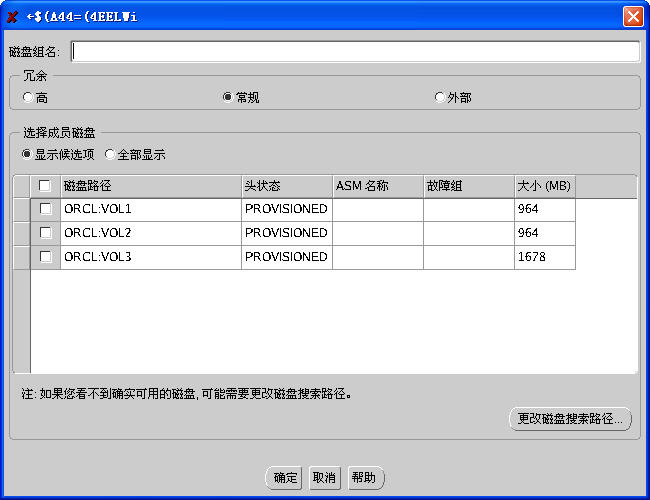The image size is (650, 500).
Task: Click the row header beside ORCL:VOL1
Action: (x=22, y=209)
